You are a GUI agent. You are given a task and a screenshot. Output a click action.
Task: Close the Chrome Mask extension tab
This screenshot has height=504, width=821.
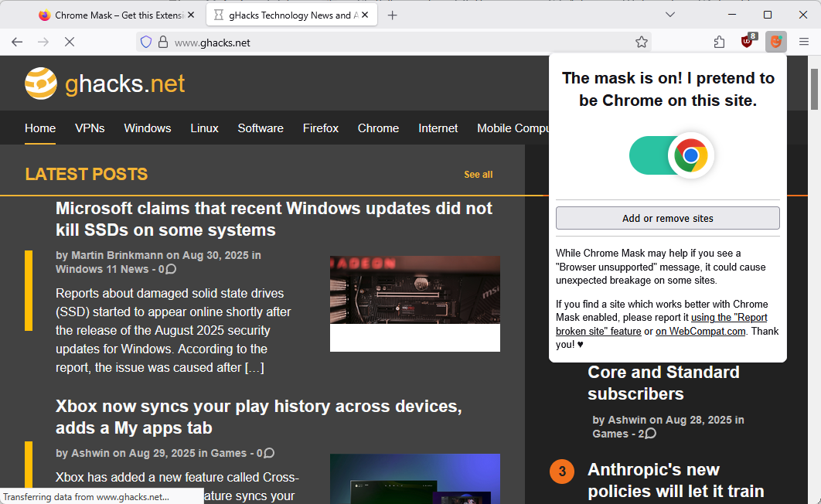pyautogui.click(x=191, y=15)
